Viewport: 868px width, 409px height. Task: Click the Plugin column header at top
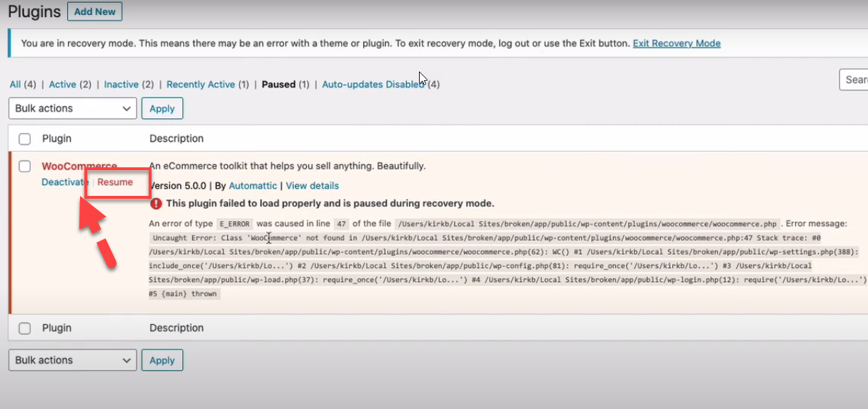[x=56, y=139]
